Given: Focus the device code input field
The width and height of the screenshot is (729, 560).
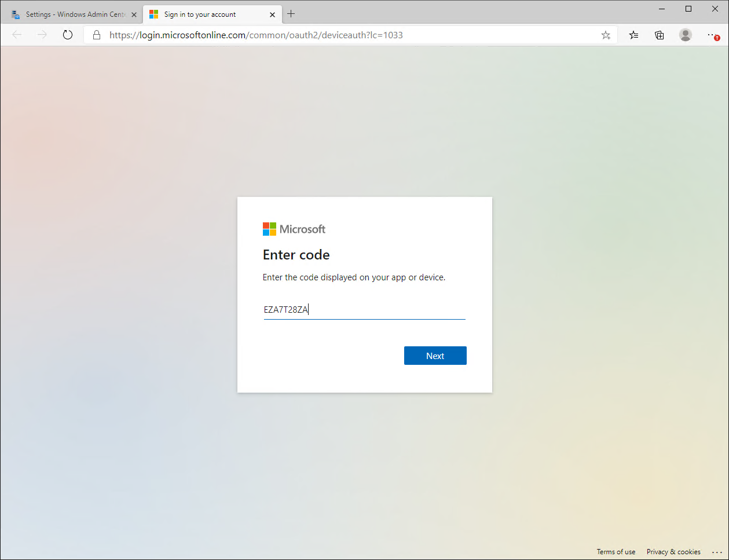Looking at the screenshot, I should coord(364,310).
